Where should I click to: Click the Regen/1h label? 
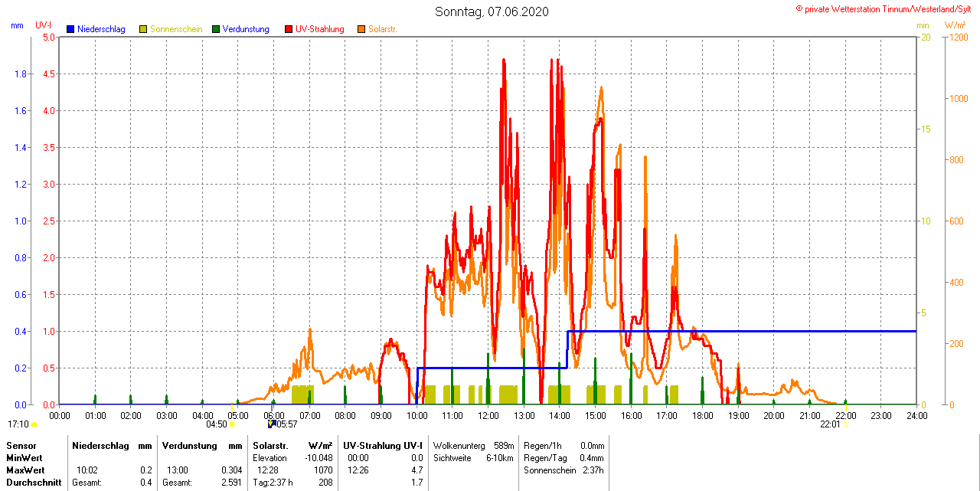tap(543, 446)
